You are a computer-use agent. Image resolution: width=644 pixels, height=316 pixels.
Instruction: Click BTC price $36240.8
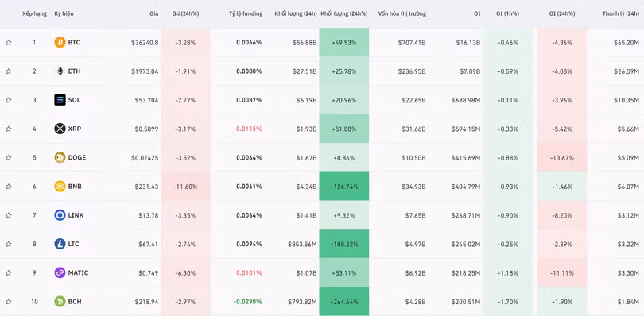145,43
